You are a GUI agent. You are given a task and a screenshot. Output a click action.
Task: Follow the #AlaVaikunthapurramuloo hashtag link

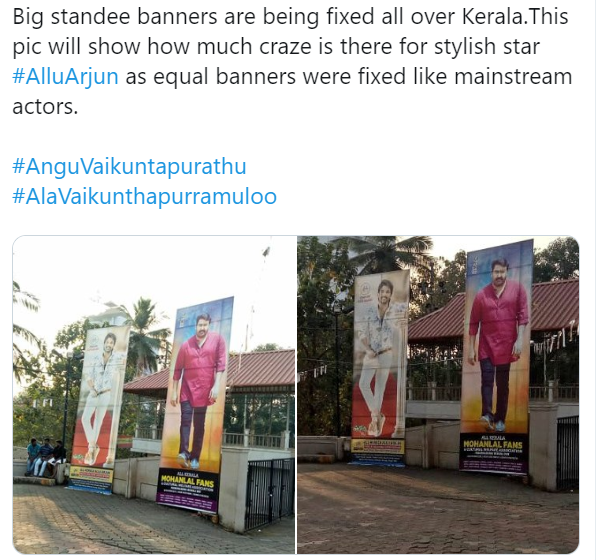144,196
